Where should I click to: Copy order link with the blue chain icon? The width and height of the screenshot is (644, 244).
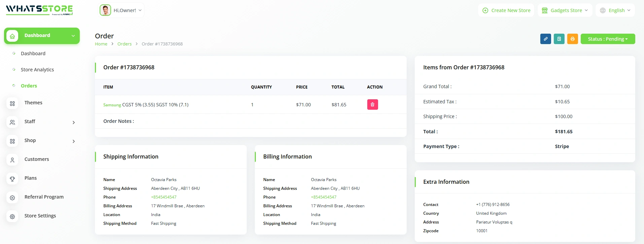click(545, 39)
